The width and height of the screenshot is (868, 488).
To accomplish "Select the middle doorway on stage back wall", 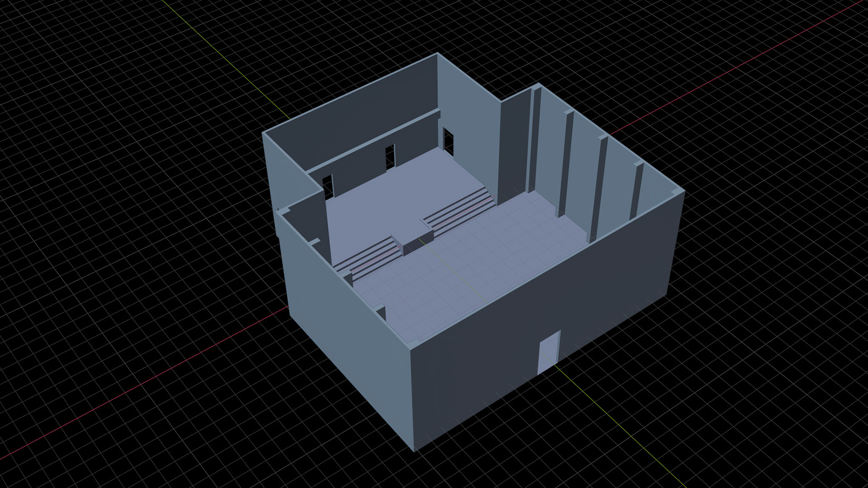I will 390,157.
